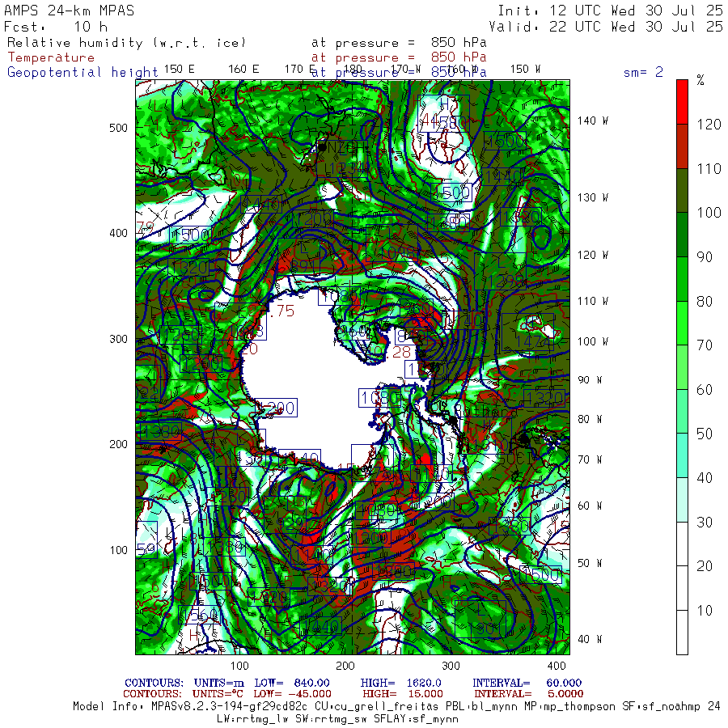The height and width of the screenshot is (728, 728).
Task: Click the bottom axis tick label "400"
Action: pyautogui.click(x=557, y=666)
